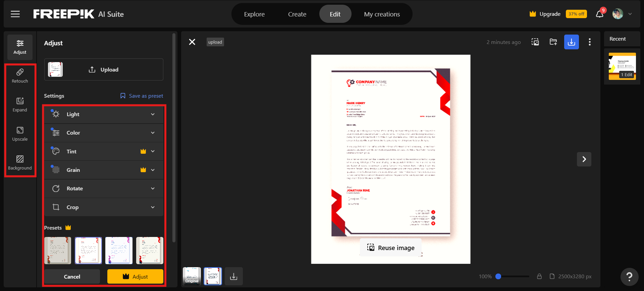Screen dimensions: 644x291
Task: Expand the Tint settings section
Action: [x=104, y=151]
